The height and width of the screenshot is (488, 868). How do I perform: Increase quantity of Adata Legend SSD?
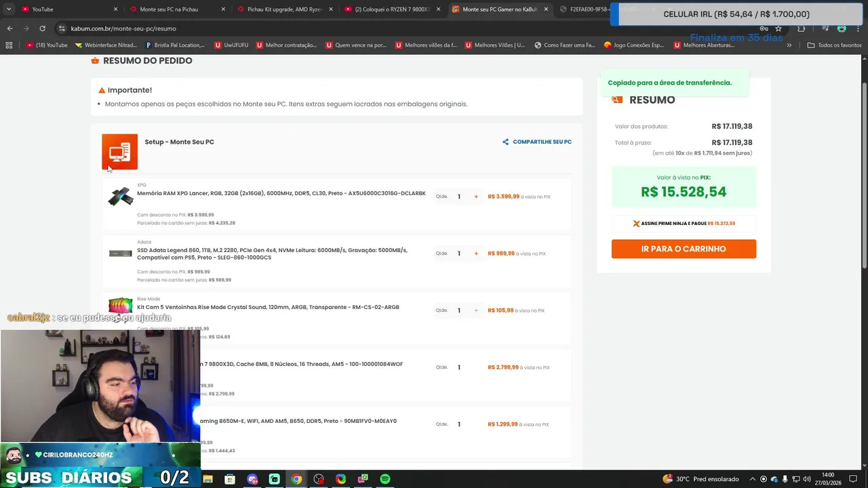pyautogui.click(x=476, y=253)
